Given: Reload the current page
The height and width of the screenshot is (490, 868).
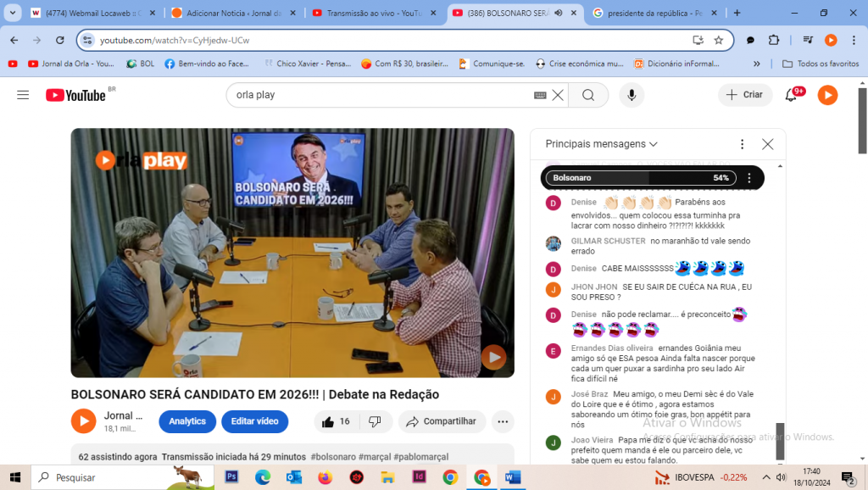Looking at the screenshot, I should (60, 41).
